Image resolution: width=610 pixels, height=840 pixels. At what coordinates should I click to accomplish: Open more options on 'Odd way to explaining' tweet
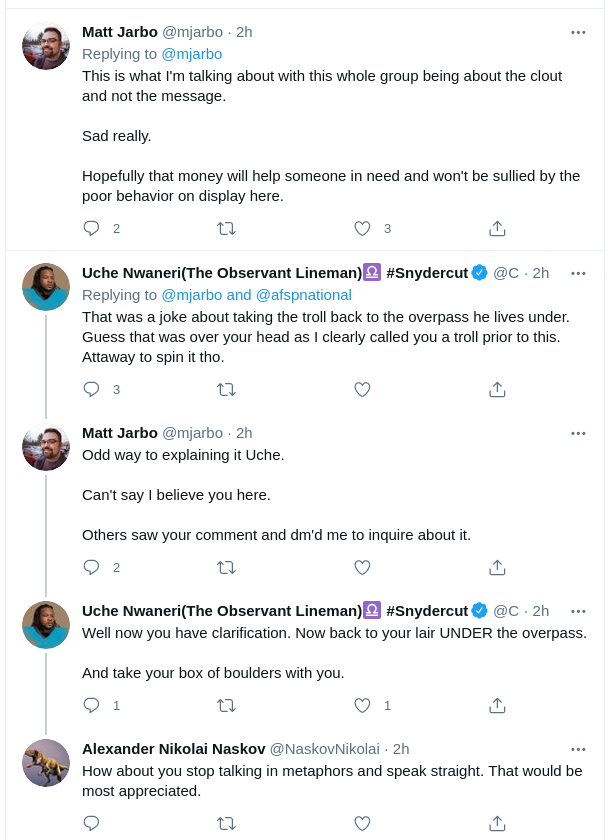point(578,433)
